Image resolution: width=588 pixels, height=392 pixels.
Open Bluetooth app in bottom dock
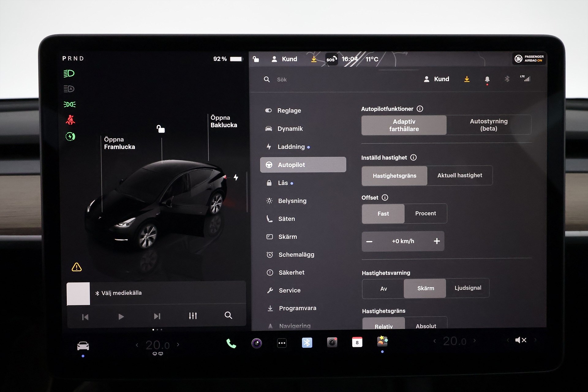tap(307, 342)
